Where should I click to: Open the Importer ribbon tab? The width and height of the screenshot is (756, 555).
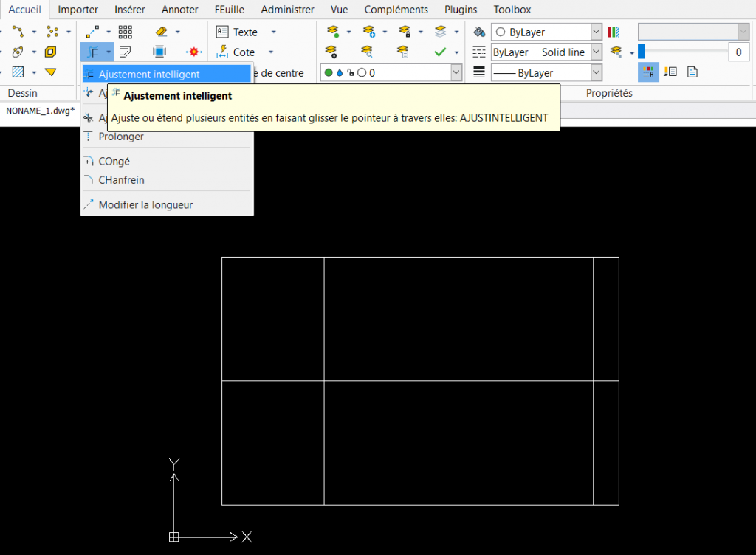78,9
